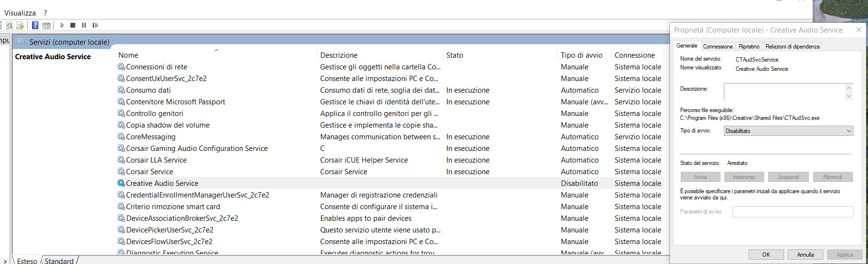Click the Refresh toolbar icon
The width and height of the screenshot is (868, 264).
click(10, 25)
